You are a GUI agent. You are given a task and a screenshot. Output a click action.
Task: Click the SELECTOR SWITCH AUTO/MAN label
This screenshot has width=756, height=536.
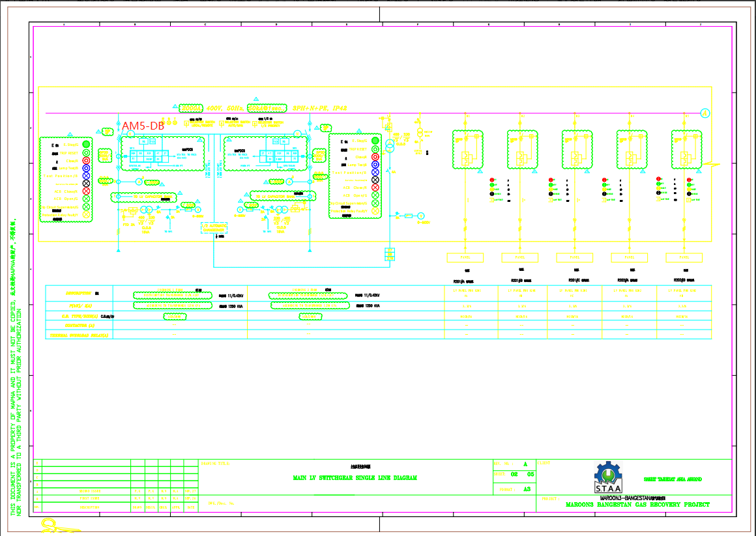(x=236, y=124)
